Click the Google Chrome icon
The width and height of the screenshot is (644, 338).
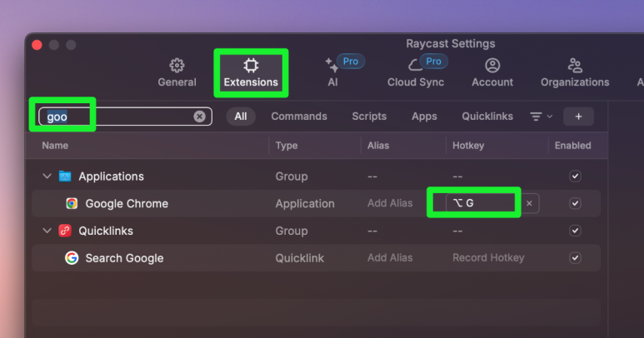(x=72, y=203)
